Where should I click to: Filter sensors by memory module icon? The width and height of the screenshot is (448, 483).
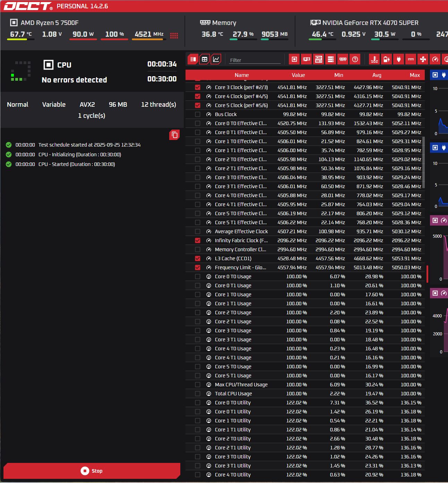click(343, 59)
